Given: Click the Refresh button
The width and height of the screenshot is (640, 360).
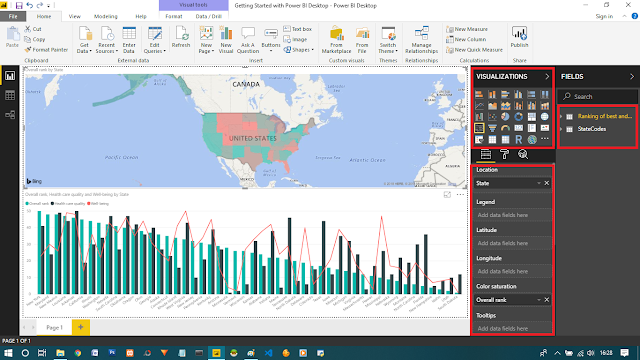Looking at the screenshot, I should (181, 38).
